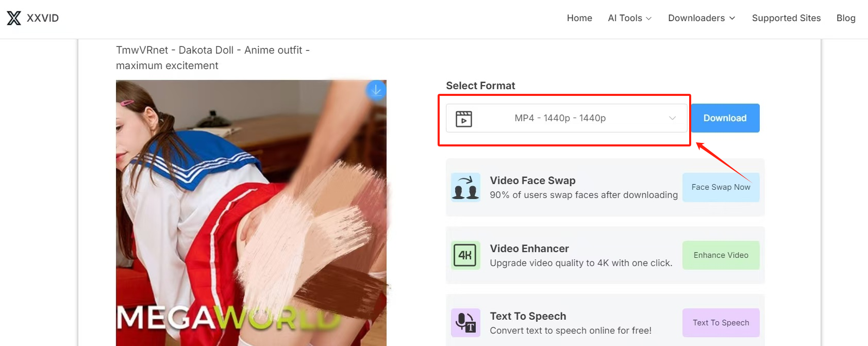Image resolution: width=868 pixels, height=346 pixels.
Task: Click the Face Swap Now button
Action: pos(721,187)
